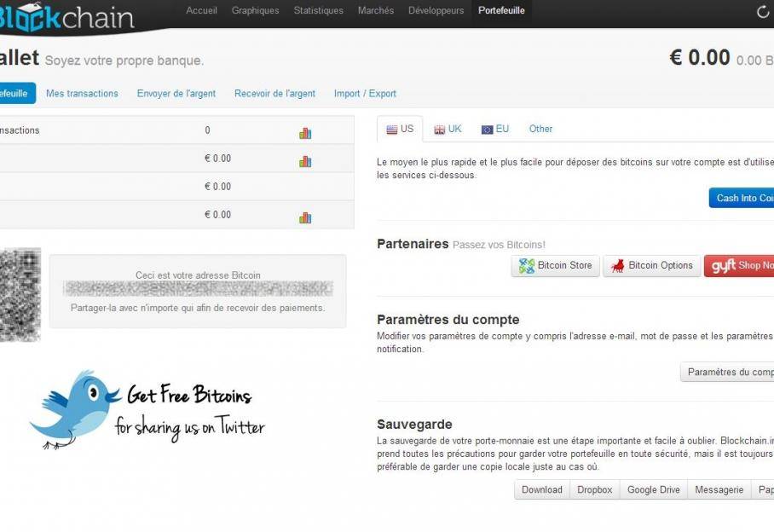The height and width of the screenshot is (532, 774).
Task: Open Marchés in top navigation
Action: 376,10
